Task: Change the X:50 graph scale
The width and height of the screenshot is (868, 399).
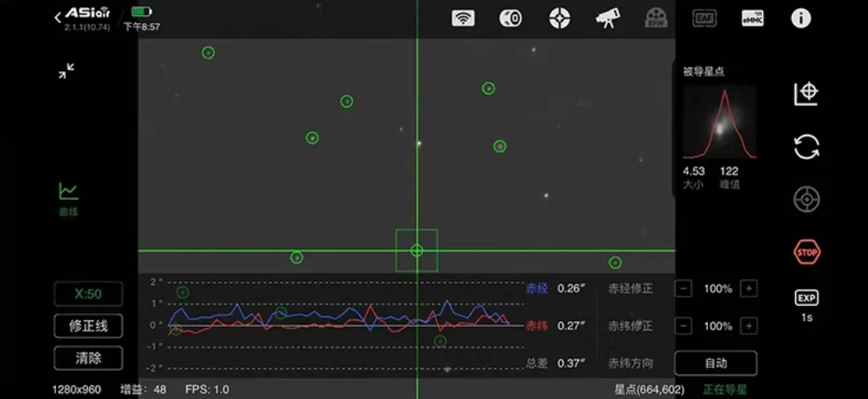Action: click(x=88, y=294)
